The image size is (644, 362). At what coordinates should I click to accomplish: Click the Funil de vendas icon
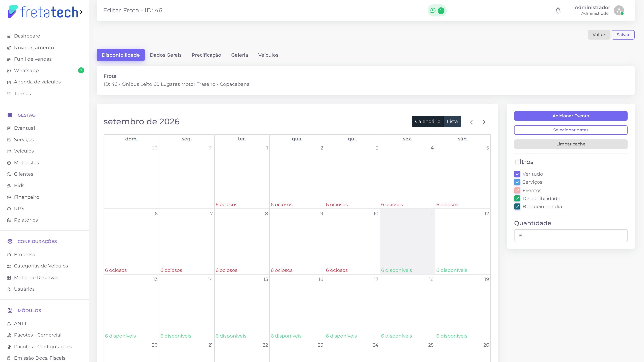click(x=9, y=59)
